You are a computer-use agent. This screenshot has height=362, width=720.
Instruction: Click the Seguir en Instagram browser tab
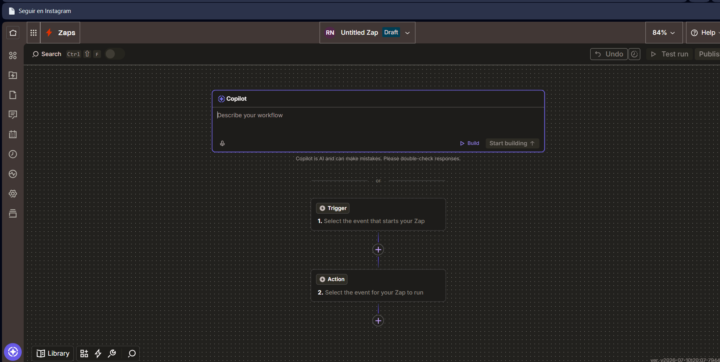40,11
